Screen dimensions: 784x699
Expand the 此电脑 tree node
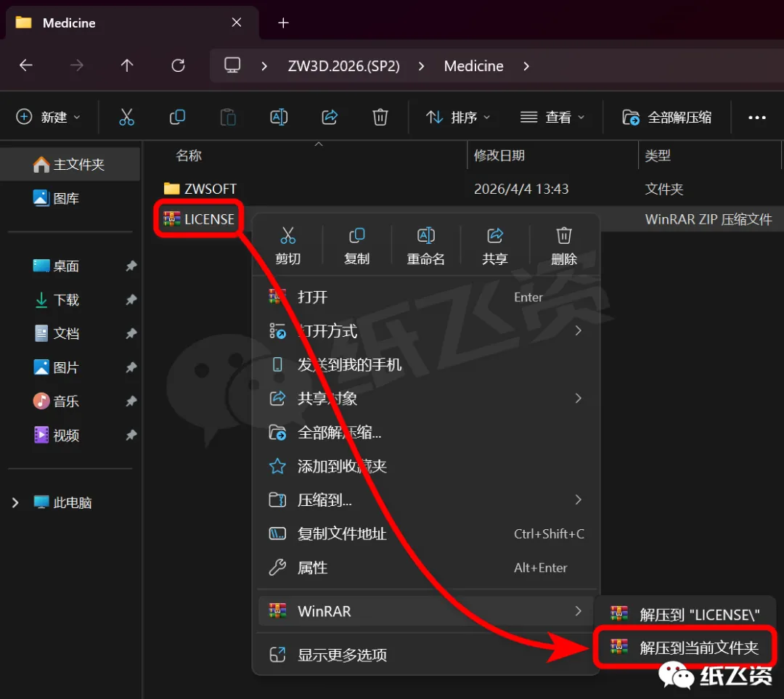click(15, 502)
